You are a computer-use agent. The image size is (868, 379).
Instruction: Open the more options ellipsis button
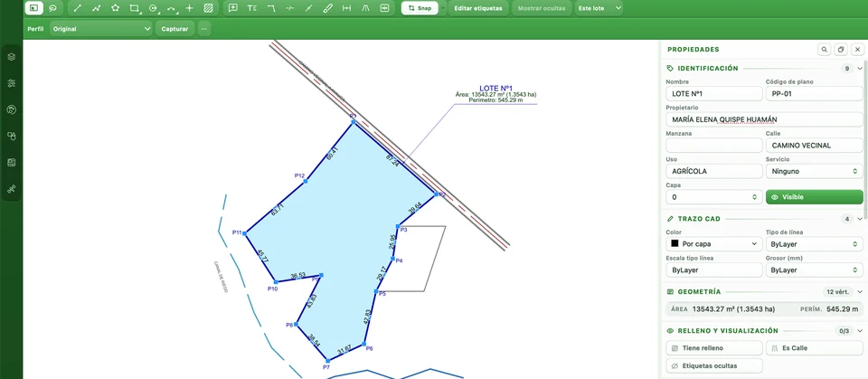click(x=204, y=29)
